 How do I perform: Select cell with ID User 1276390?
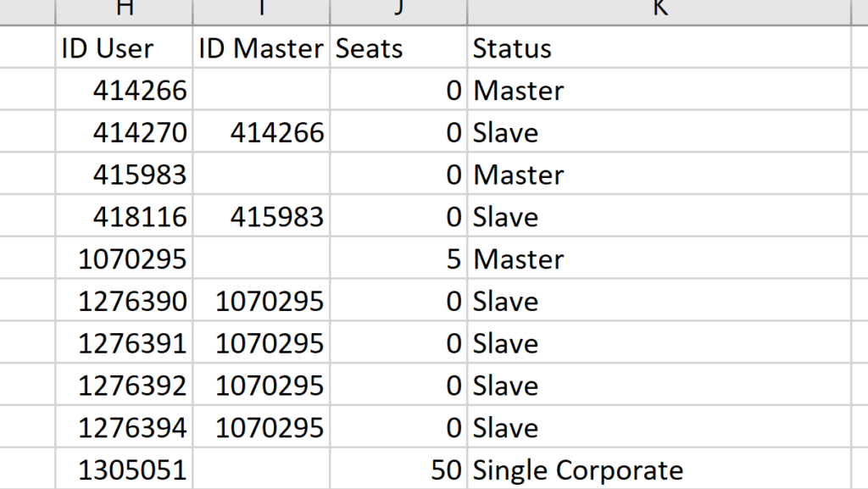click(x=124, y=300)
